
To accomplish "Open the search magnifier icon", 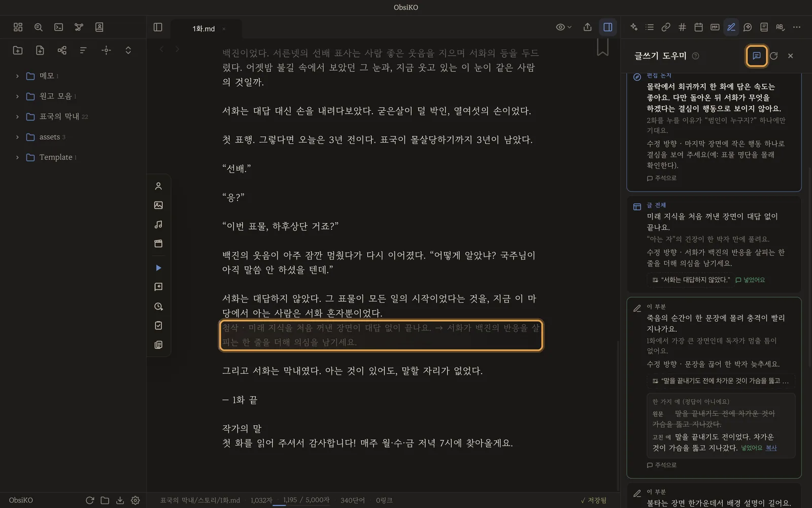I will 39,27.
